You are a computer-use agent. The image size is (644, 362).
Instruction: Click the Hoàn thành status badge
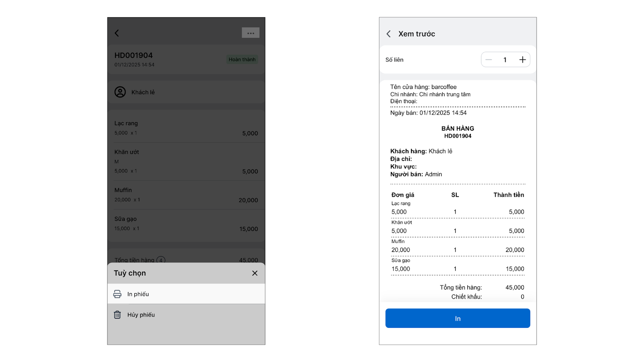coord(242,60)
